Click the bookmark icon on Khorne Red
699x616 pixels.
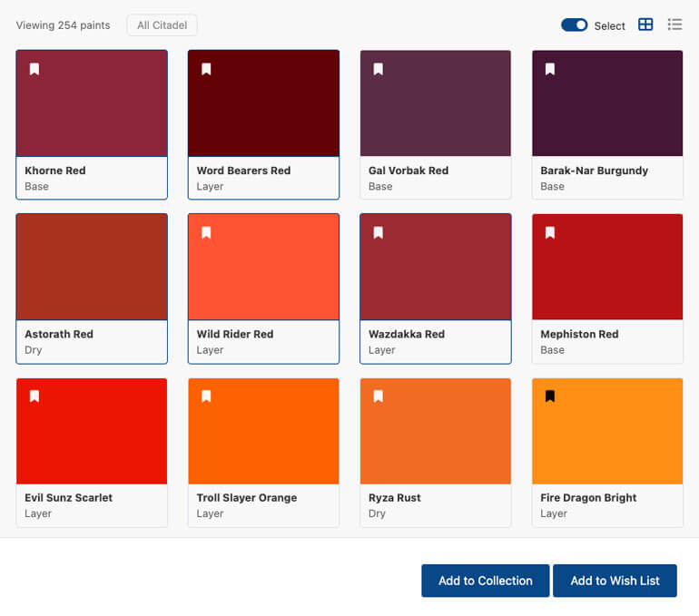pos(34,69)
